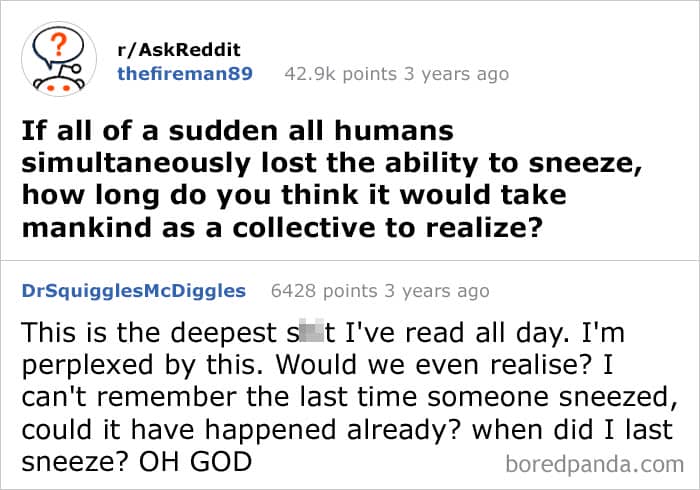
Task: Open the r/AskReddit subreddit link
Action: point(179,50)
